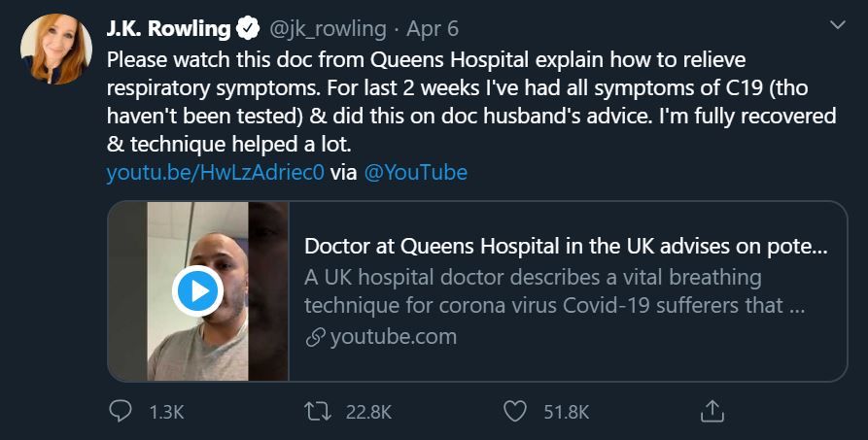Open the card title 'Doctor at Queens Hospital'
The height and width of the screenshot is (440, 868).
pos(566,246)
